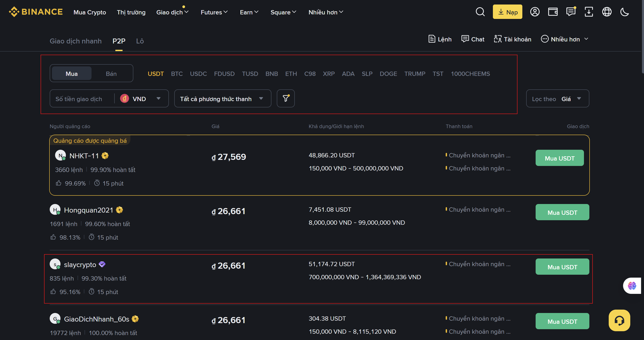Open the wallet icon
The image size is (644, 340).
click(x=553, y=12)
